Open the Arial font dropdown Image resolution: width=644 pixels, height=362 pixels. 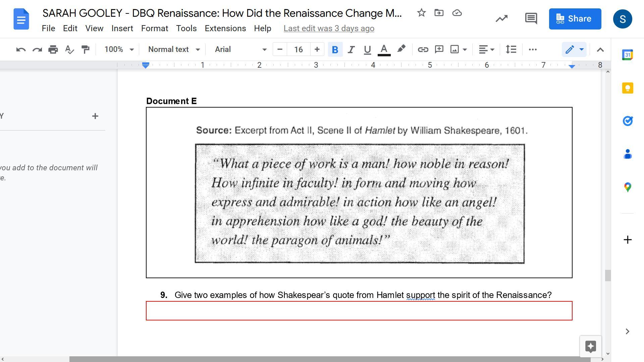(240, 50)
